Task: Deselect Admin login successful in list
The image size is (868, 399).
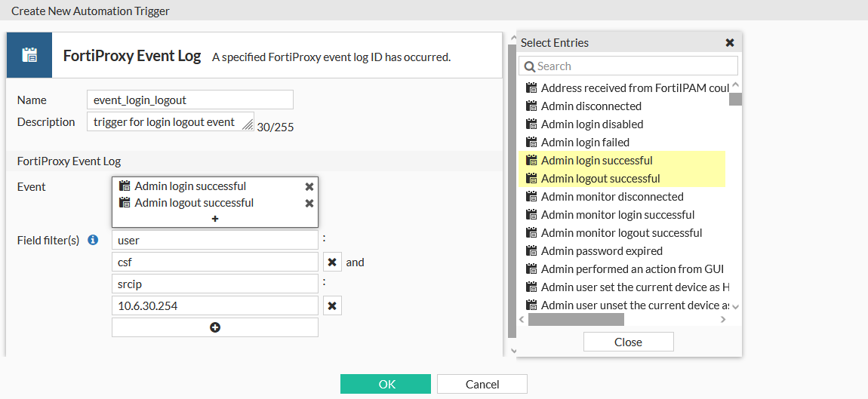Action: [x=596, y=160]
